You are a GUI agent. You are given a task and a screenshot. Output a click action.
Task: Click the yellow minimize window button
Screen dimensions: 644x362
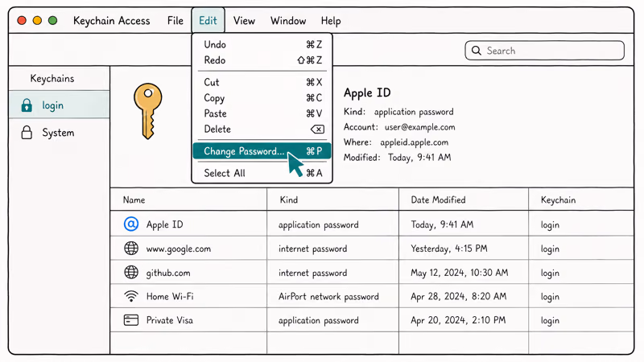point(37,20)
